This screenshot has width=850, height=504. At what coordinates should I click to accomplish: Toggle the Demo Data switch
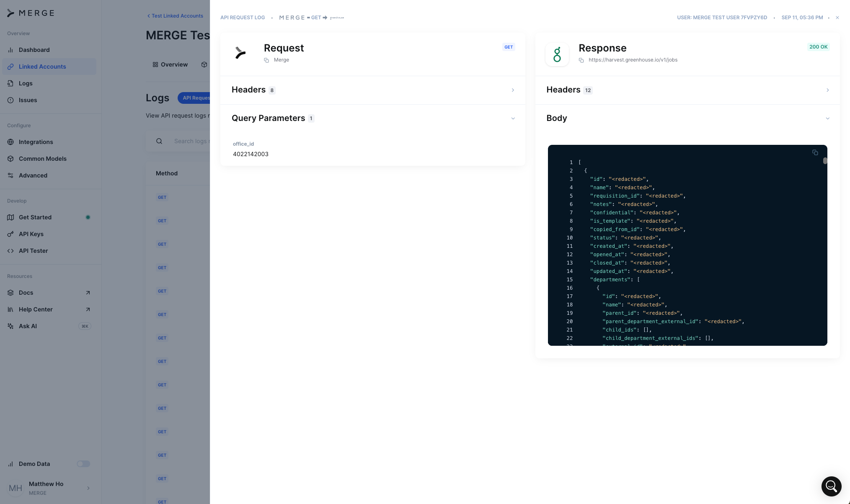pos(83,464)
